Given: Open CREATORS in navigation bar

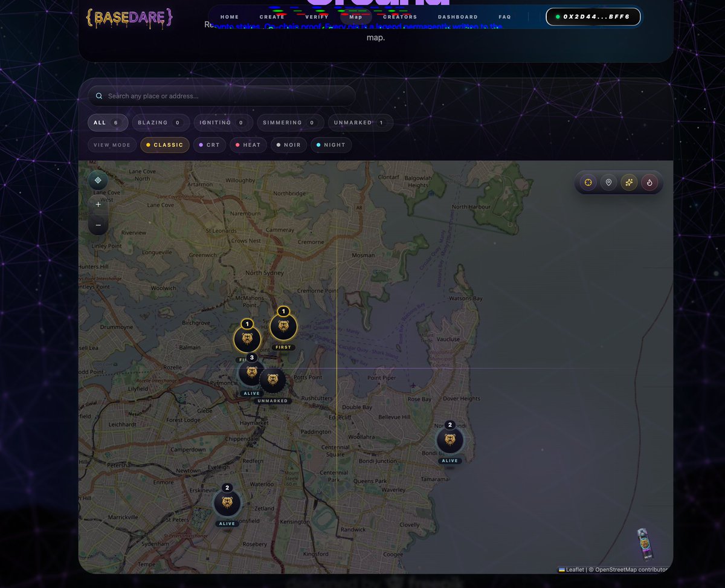Looking at the screenshot, I should (x=400, y=17).
